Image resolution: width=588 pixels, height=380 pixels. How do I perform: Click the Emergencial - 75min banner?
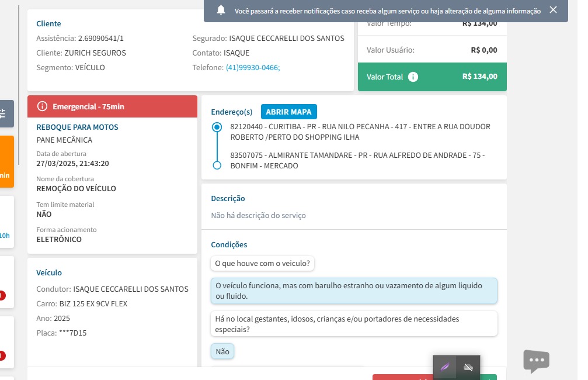coord(112,106)
